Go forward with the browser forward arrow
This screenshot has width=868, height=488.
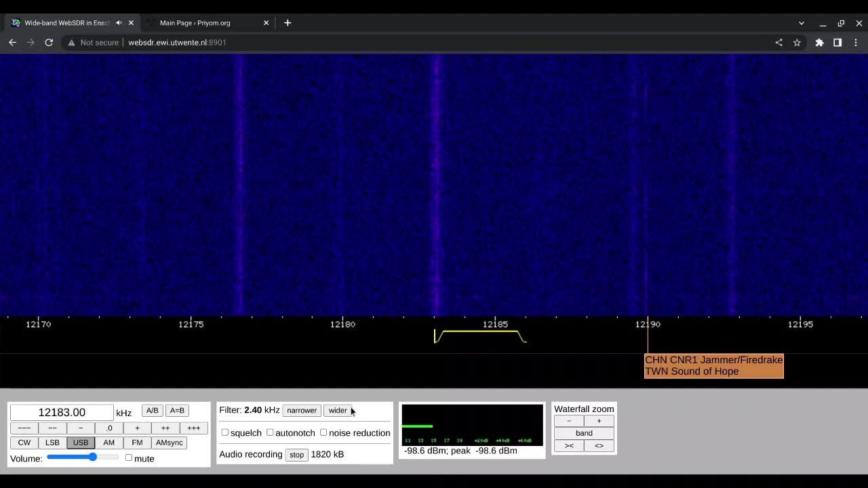31,42
